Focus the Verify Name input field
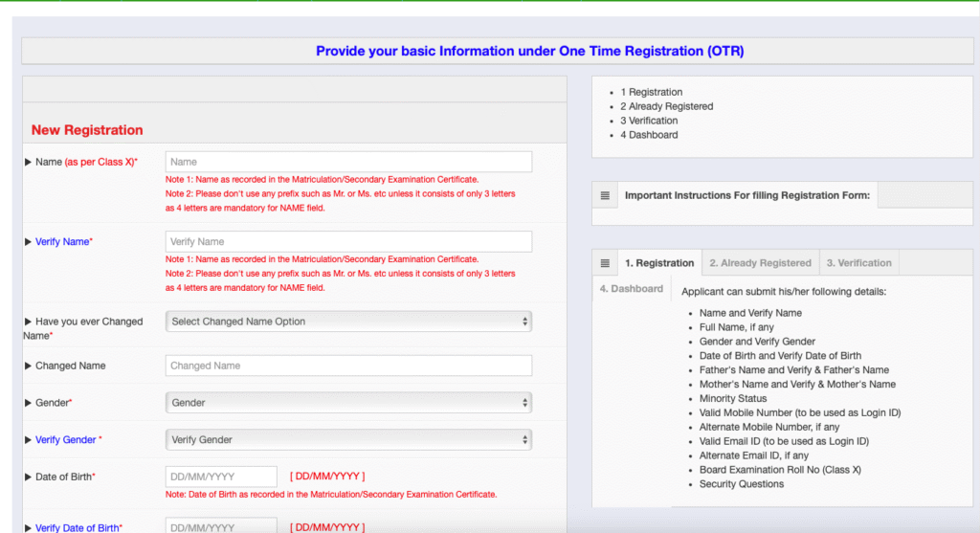The height and width of the screenshot is (533, 980). [348, 242]
